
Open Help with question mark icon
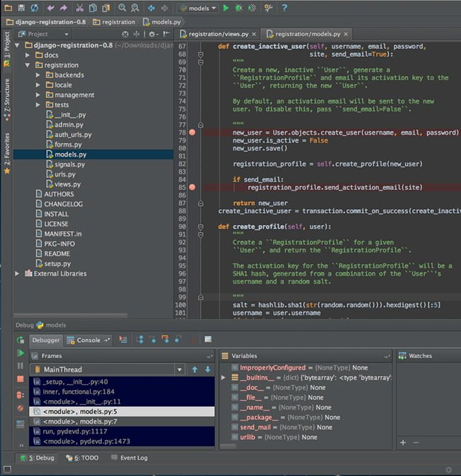(x=284, y=8)
